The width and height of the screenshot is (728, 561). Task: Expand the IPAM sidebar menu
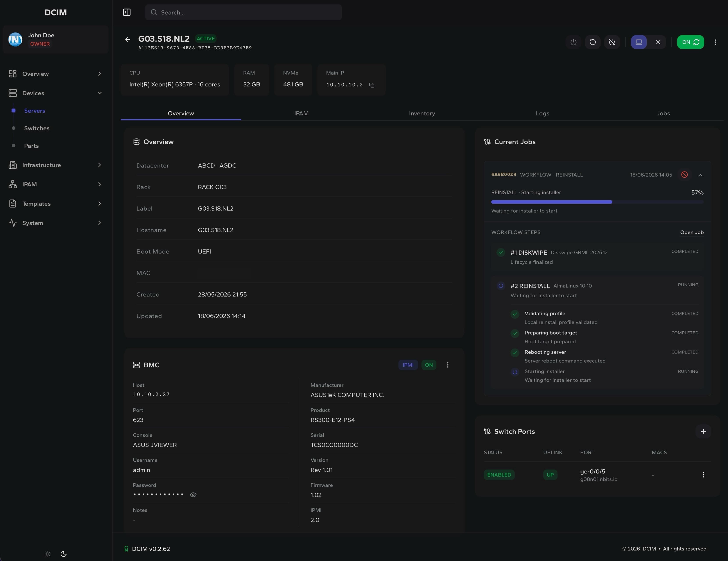[56, 185]
